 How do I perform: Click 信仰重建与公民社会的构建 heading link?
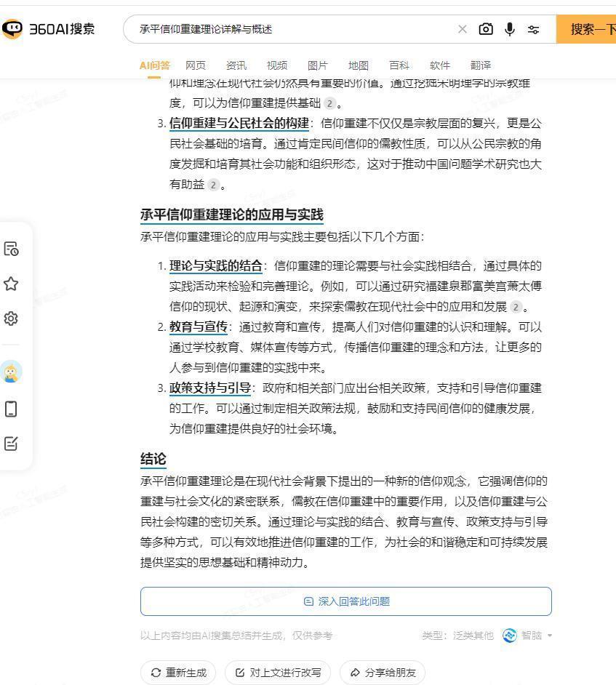coord(239,124)
